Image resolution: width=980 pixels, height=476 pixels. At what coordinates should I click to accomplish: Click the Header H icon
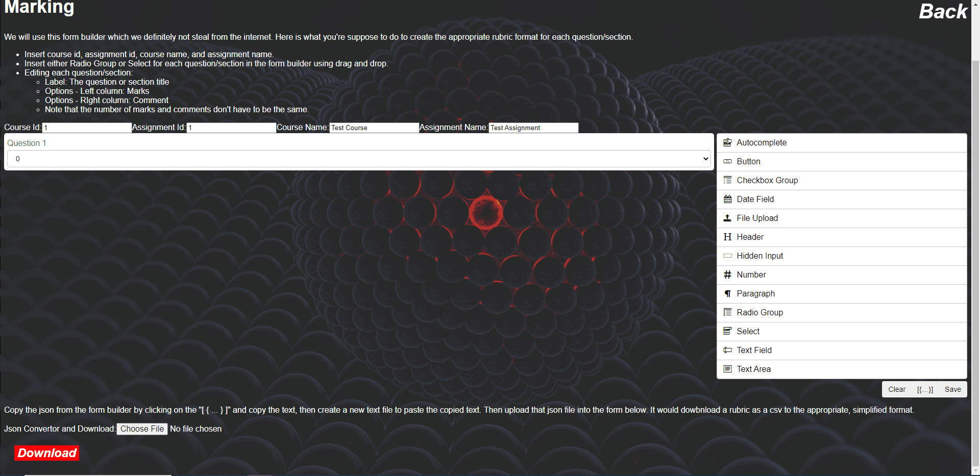(x=727, y=237)
